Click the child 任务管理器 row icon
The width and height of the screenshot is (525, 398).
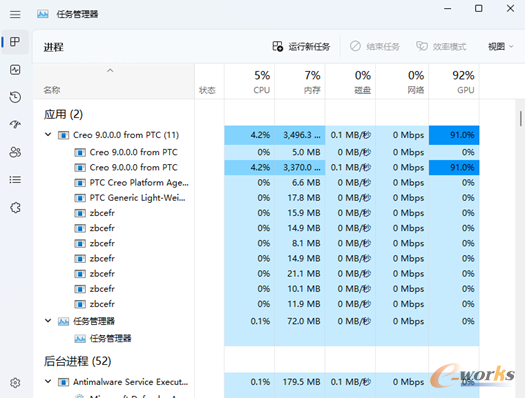(x=80, y=338)
